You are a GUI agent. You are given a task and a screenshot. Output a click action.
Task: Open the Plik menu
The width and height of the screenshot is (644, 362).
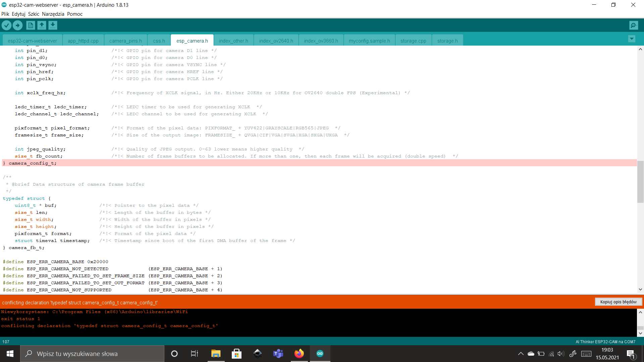point(5,14)
